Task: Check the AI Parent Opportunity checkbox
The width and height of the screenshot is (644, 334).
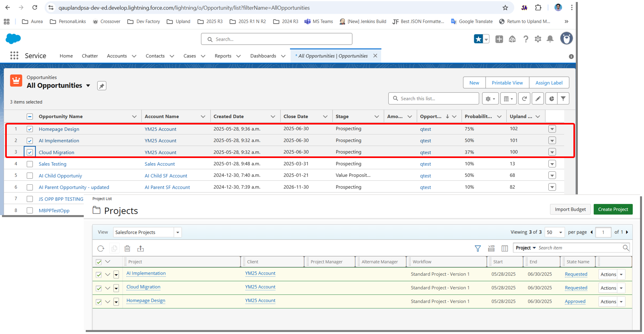Action: coord(30,187)
